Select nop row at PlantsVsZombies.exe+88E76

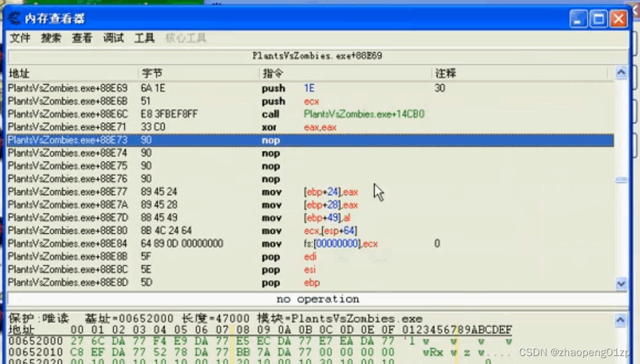click(x=310, y=179)
